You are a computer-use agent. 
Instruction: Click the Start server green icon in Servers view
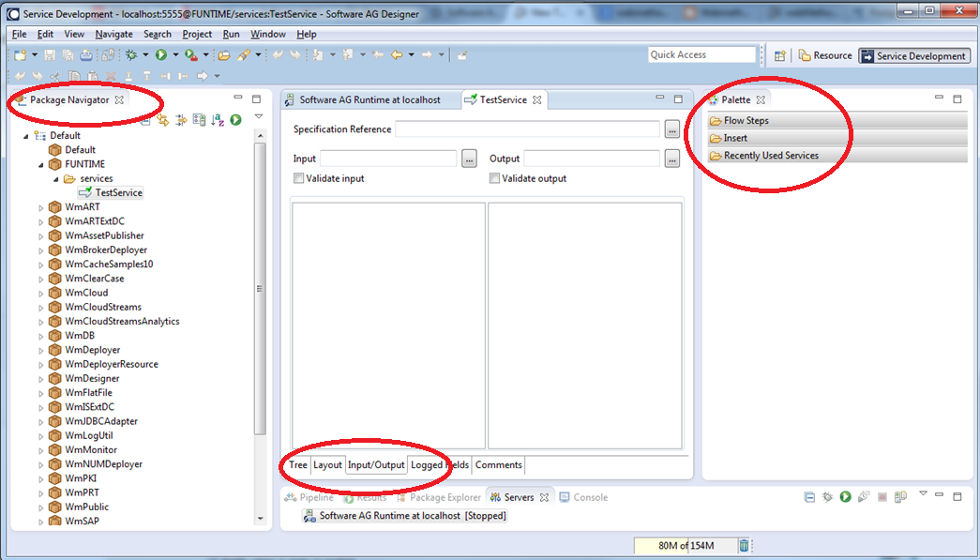(846, 497)
